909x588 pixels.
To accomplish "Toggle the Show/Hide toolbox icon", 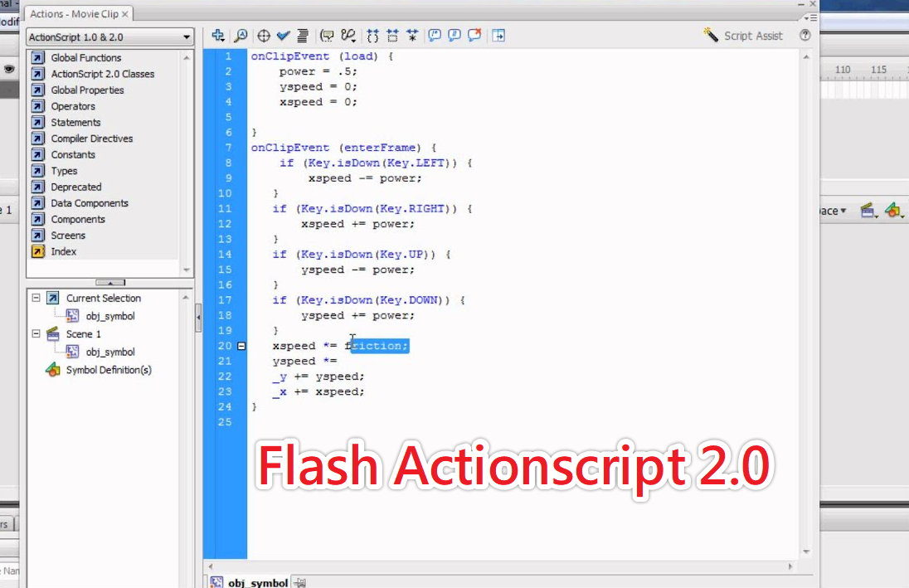I will click(x=498, y=36).
